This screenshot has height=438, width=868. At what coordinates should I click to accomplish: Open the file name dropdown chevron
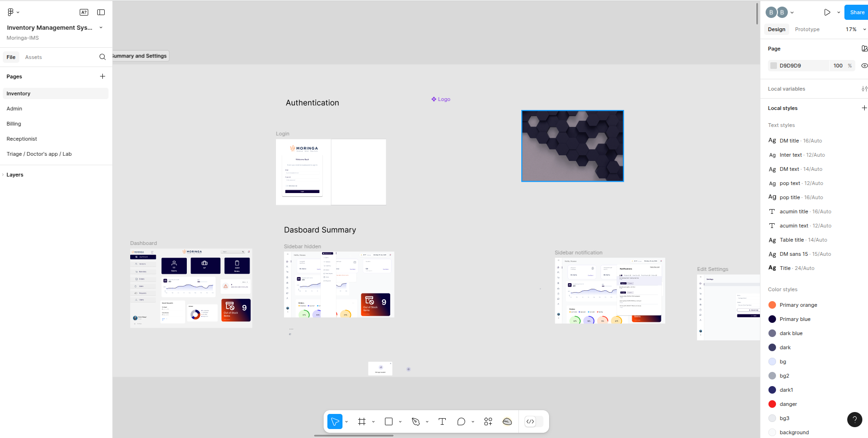[x=101, y=28]
